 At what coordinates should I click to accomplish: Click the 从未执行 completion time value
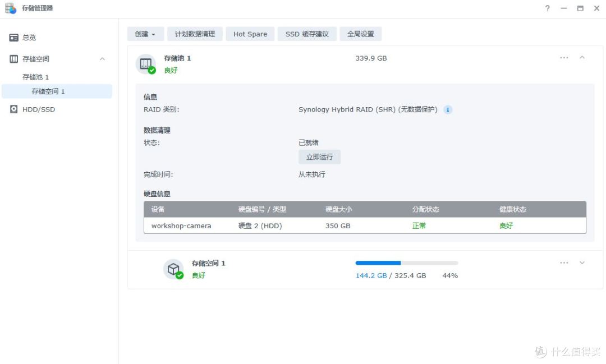coord(312,174)
